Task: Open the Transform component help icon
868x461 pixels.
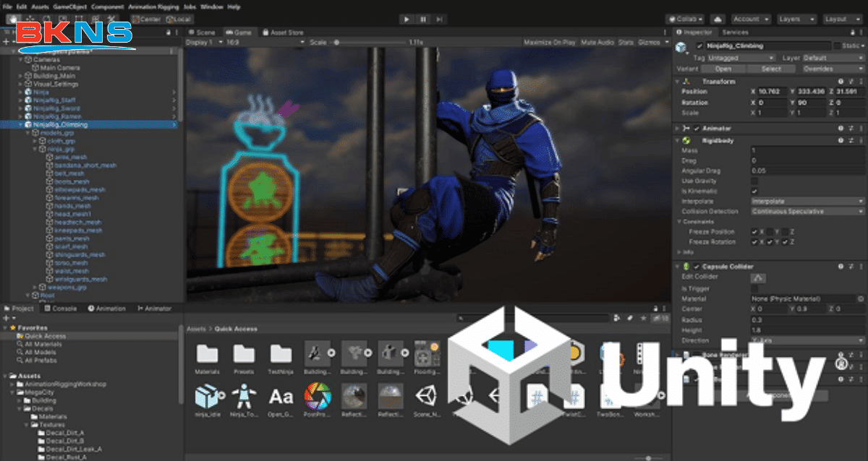Action: (841, 82)
